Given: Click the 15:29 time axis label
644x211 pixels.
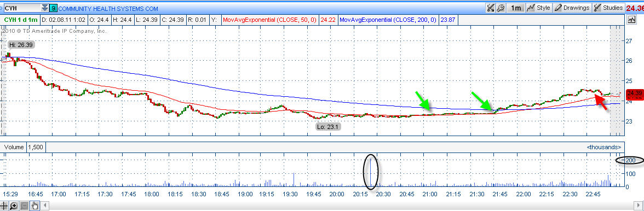Looking at the screenshot, I should (11, 194).
